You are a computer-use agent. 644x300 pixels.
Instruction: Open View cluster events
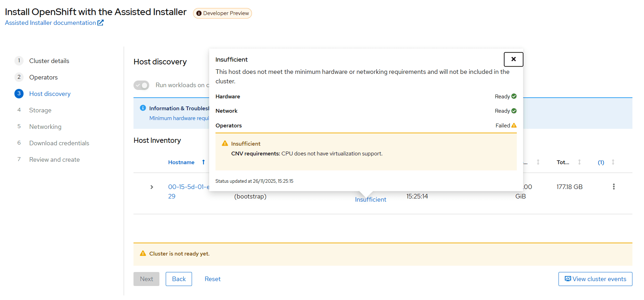tap(595, 279)
